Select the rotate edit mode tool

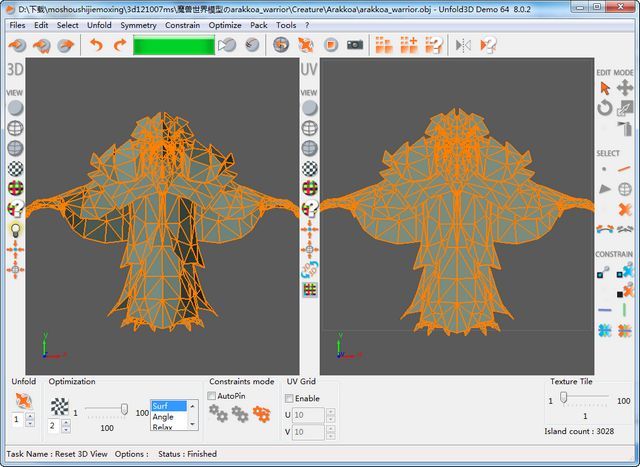(604, 108)
